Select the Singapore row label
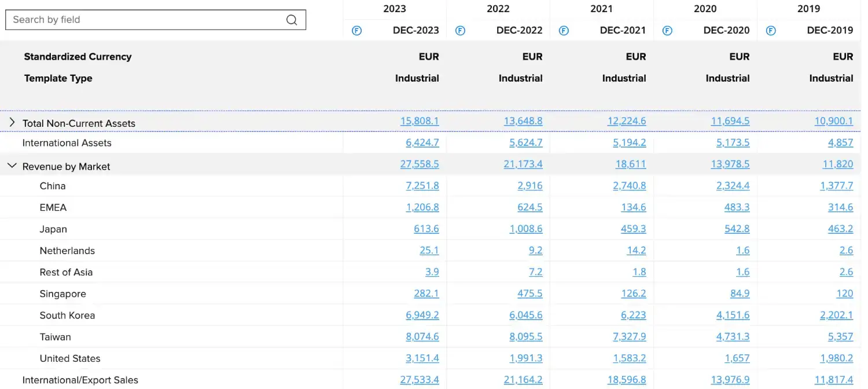Screen dimensions: 868x389 [63, 294]
